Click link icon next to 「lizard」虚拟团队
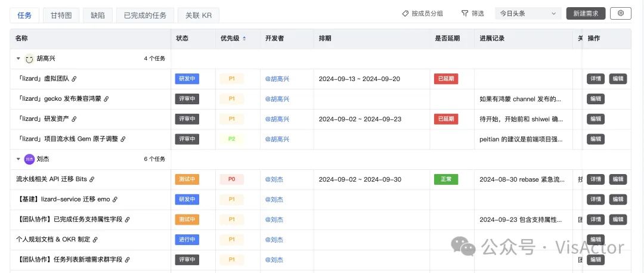 point(75,79)
